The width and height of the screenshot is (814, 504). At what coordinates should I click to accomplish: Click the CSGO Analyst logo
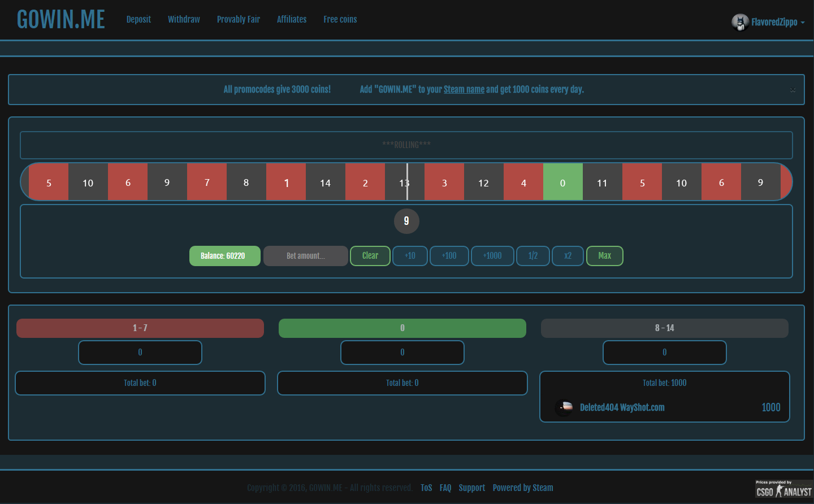pyautogui.click(x=783, y=489)
